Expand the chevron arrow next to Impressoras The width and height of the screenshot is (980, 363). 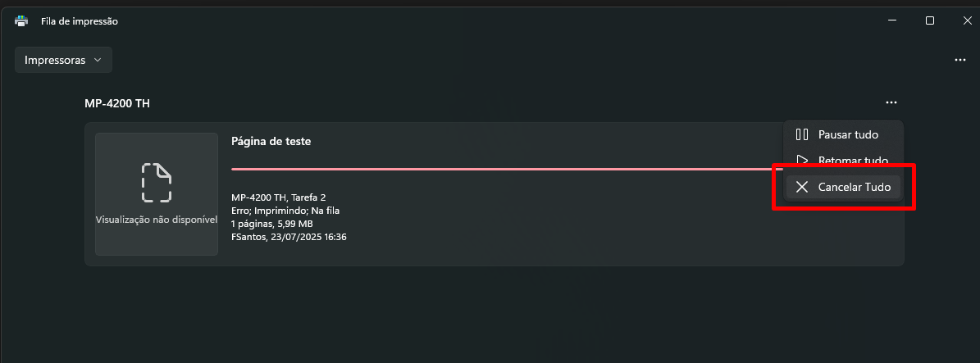[x=98, y=60]
